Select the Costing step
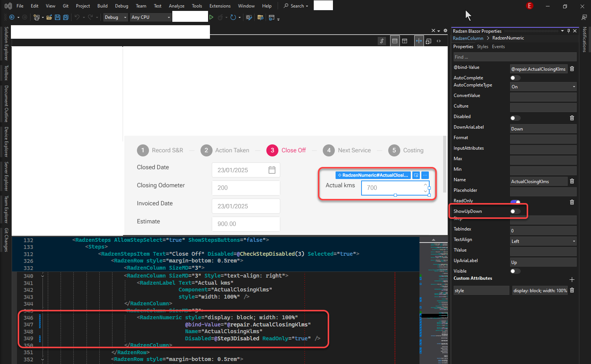 coord(406,150)
